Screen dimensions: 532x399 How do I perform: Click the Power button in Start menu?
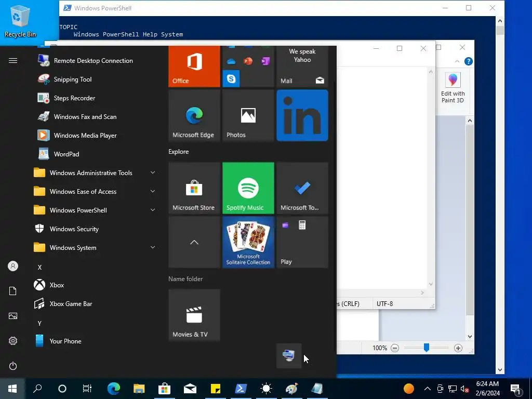13,366
